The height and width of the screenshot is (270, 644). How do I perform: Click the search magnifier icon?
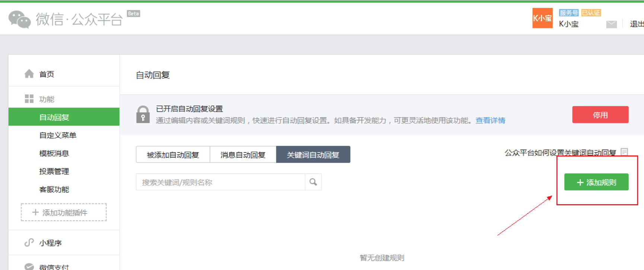click(x=313, y=182)
